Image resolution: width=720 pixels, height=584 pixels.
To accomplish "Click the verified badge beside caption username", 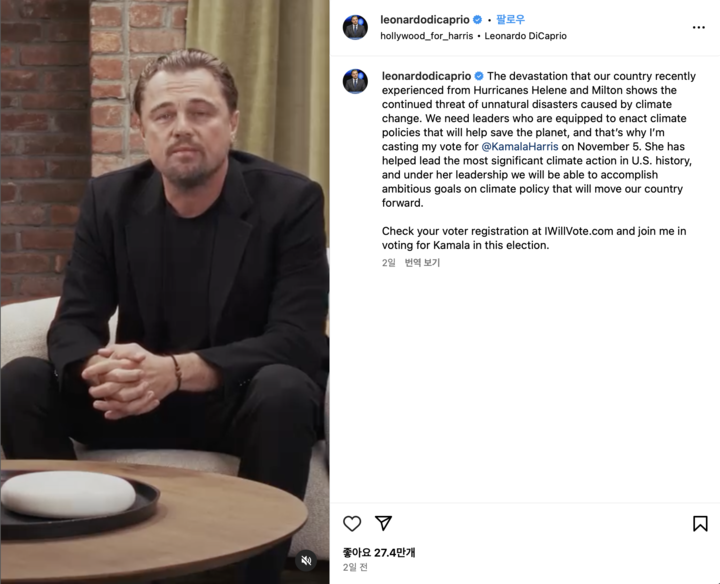I will click(479, 76).
